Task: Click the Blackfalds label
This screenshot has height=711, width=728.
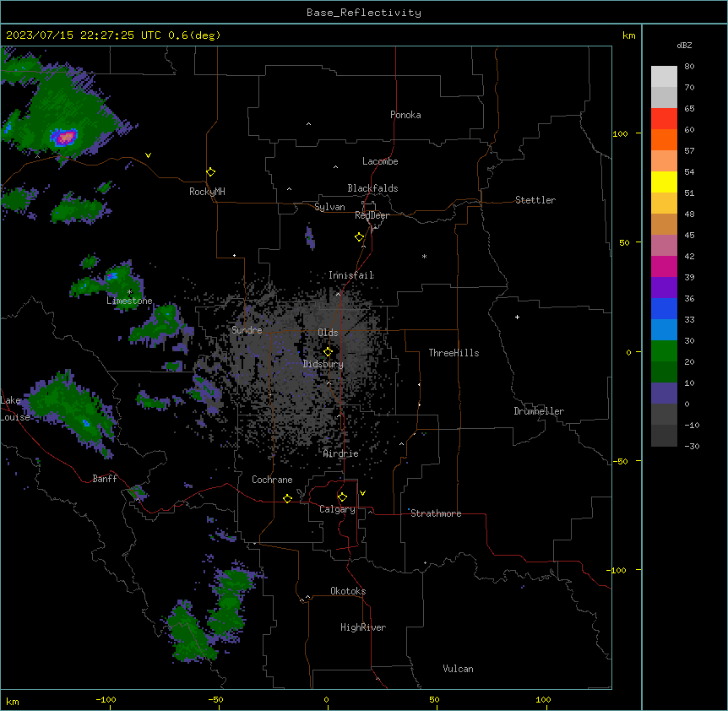Action: (372, 188)
